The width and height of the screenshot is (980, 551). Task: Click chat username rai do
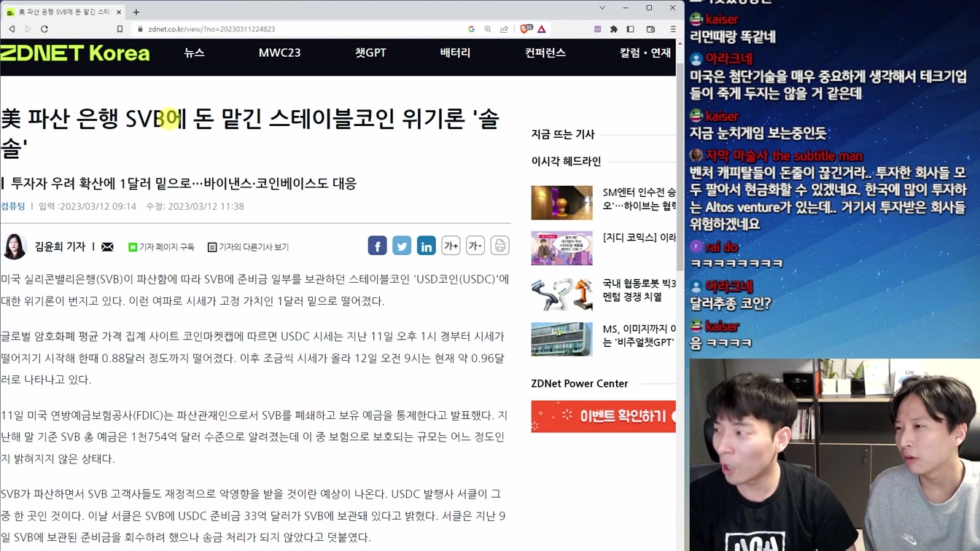722,247
